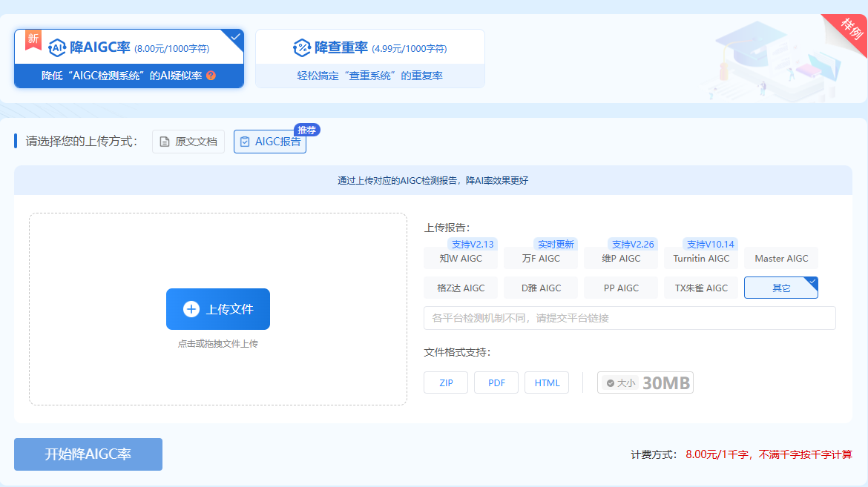
Task: Select the 维P AIGC report type
Action: click(621, 259)
